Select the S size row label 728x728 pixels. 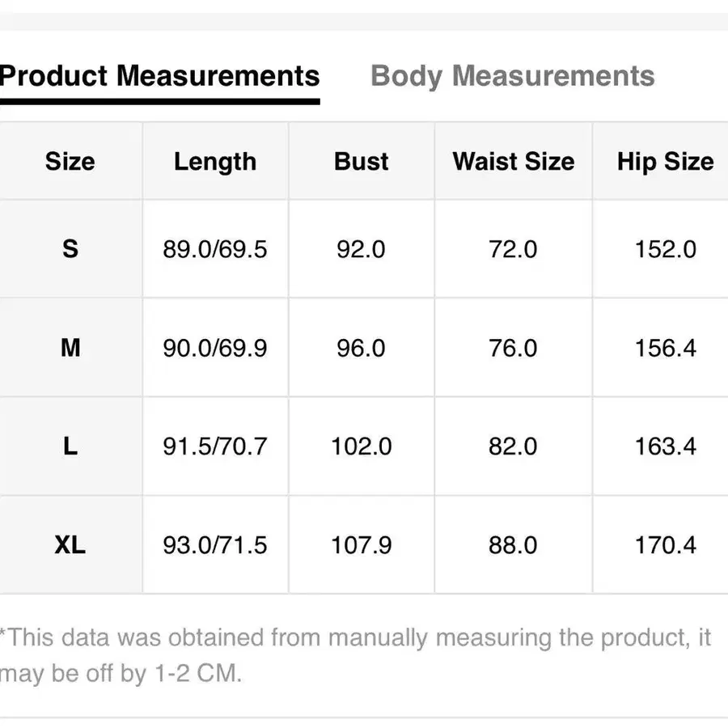70,249
